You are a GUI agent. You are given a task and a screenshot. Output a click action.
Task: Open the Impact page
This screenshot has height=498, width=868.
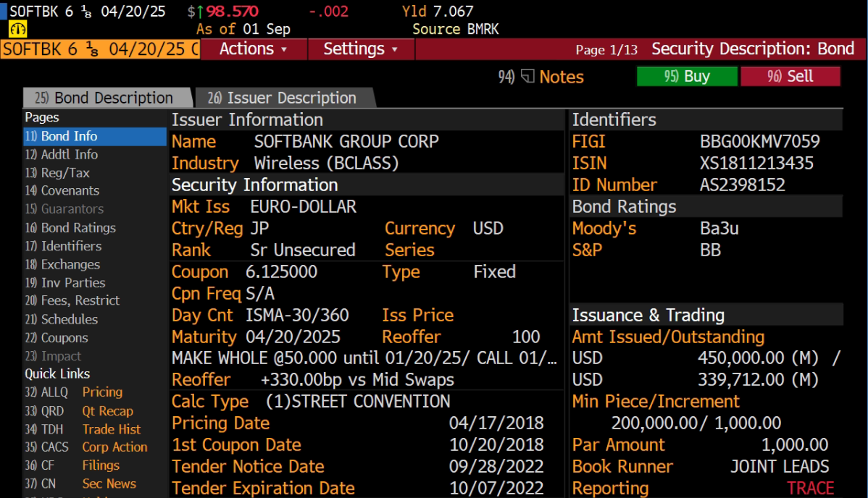pyautogui.click(x=95, y=356)
